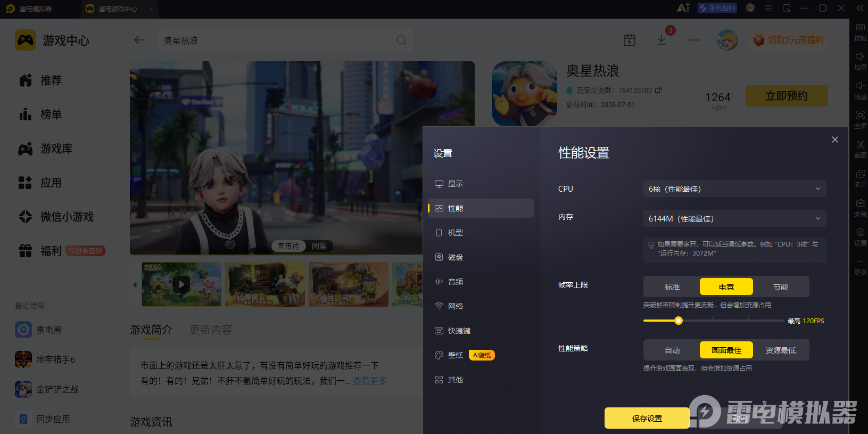868x434 pixels.
Task: Open the 按键 keyboard mapping tool
Action: click(860, 31)
